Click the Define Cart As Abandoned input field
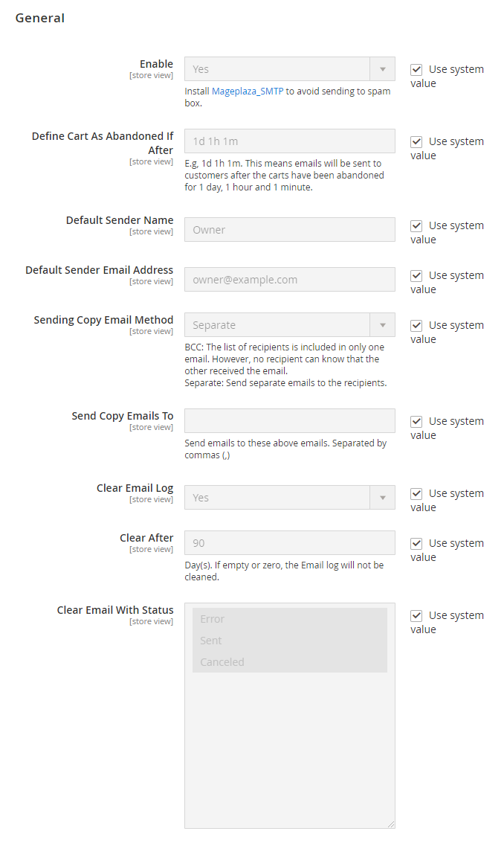Image resolution: width=504 pixels, height=866 pixels. 290,141
